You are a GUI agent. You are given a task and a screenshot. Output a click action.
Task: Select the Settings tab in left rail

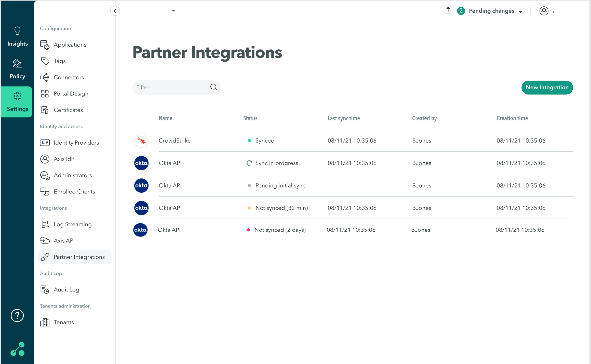pyautogui.click(x=17, y=102)
